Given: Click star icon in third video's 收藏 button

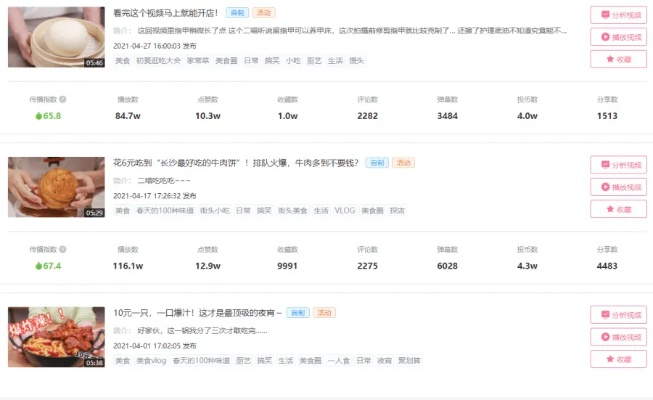Looking at the screenshot, I should point(607,359).
